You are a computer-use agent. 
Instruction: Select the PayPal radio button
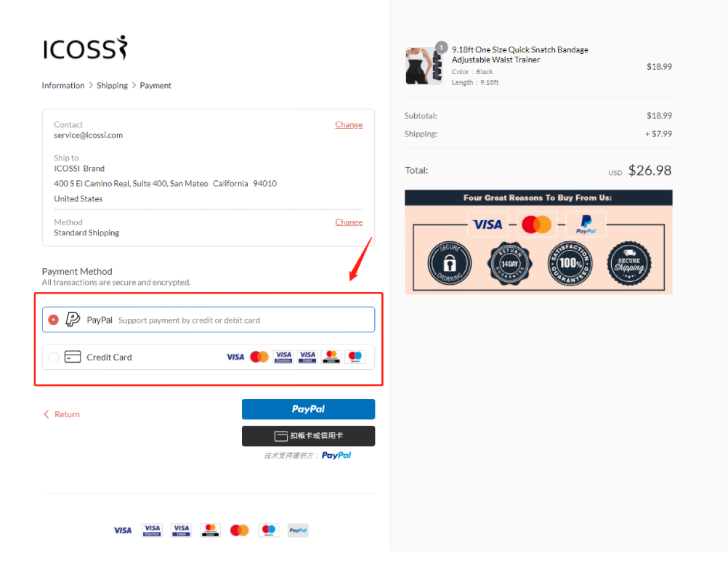[53, 320]
